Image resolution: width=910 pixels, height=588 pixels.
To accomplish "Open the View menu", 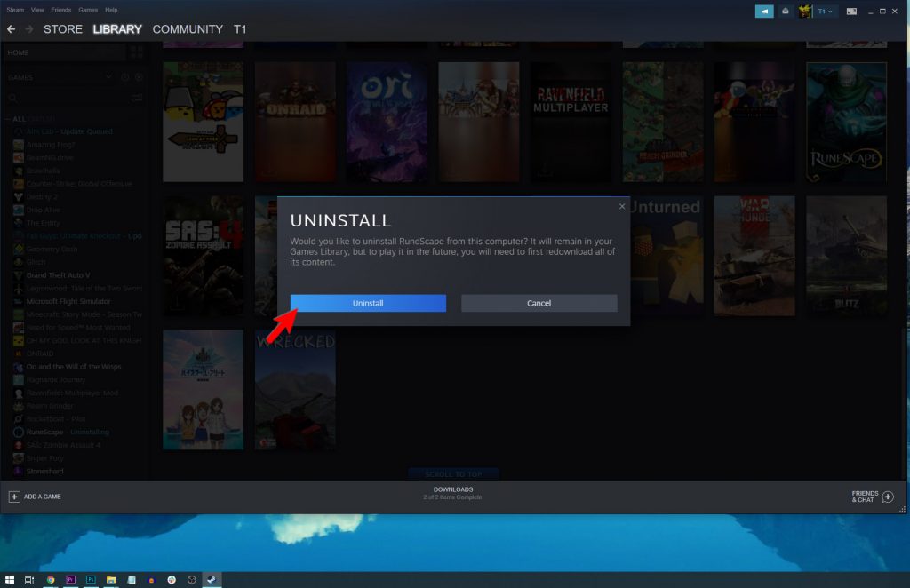I will tap(37, 10).
